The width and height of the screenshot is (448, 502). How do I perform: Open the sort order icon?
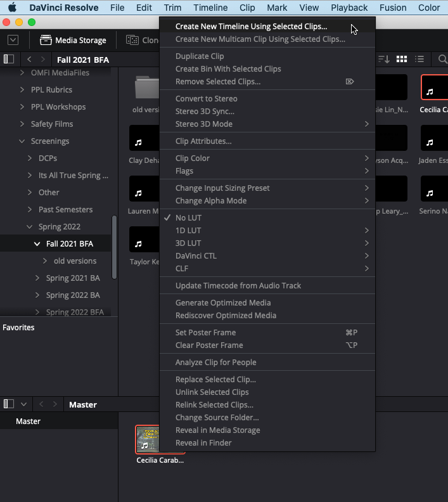(383, 59)
